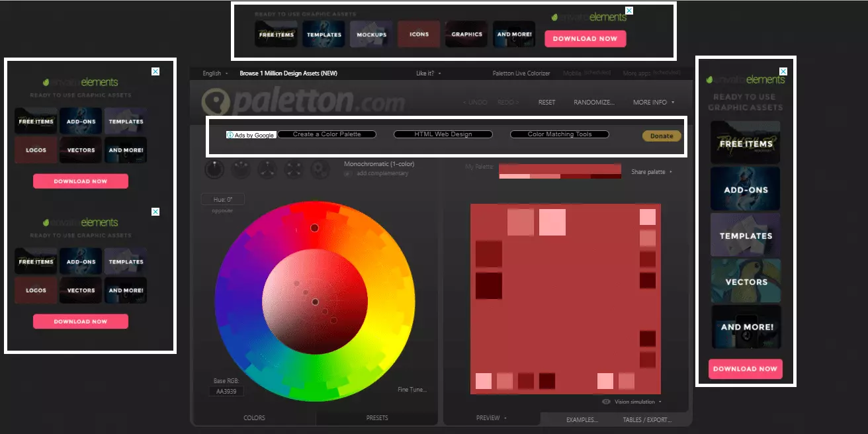Viewport: 868px width, 434px height.
Task: Click the Redo button
Action: (x=508, y=103)
